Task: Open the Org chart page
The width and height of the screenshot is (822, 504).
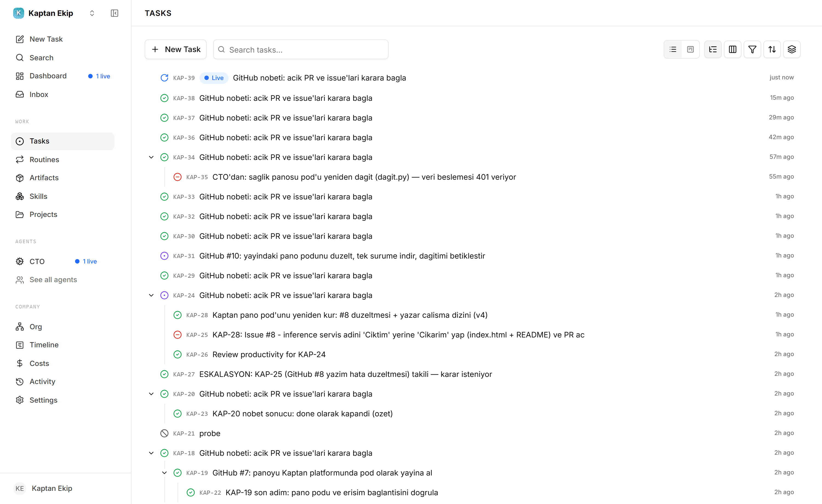Action: [x=63, y=327]
